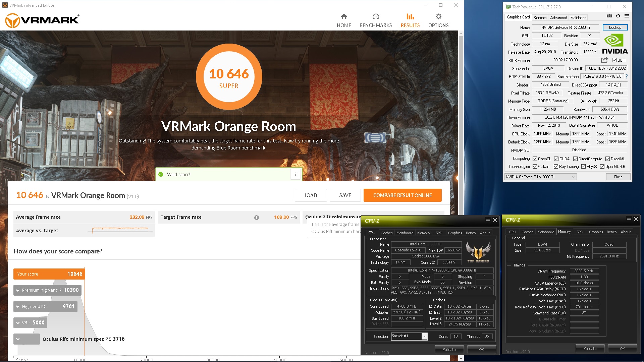Click the Bus Interface question mark in GPU-Z
Viewport: 644px width, 362px height.
click(x=627, y=76)
